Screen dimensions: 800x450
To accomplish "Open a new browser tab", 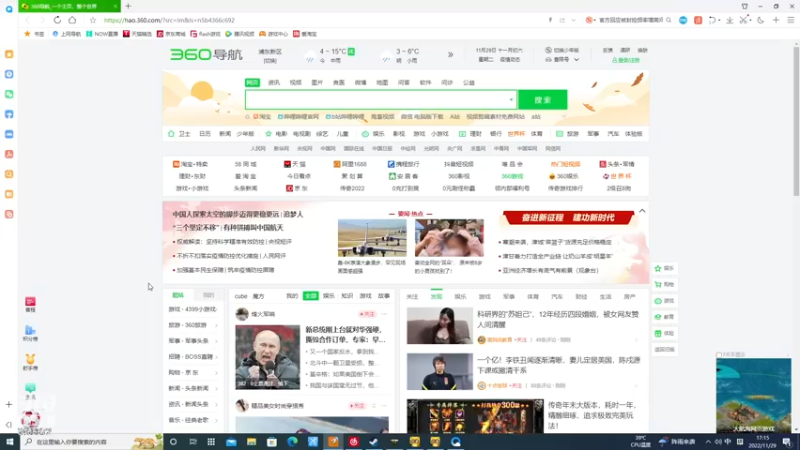I will (128, 6).
